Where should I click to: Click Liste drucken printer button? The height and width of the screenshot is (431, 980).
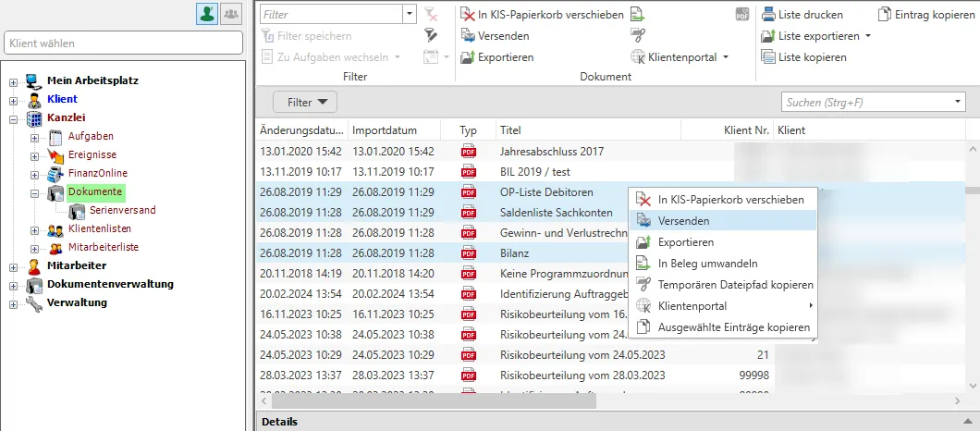(x=802, y=15)
